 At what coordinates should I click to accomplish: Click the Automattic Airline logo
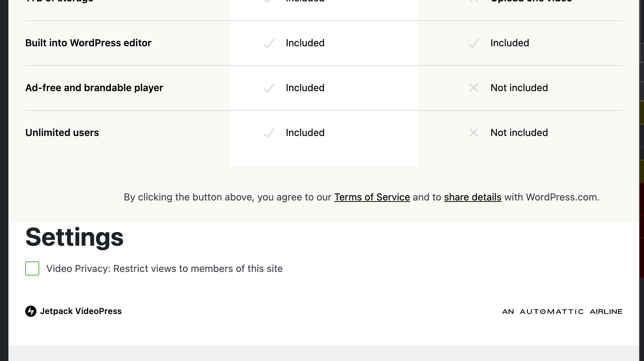(x=562, y=311)
